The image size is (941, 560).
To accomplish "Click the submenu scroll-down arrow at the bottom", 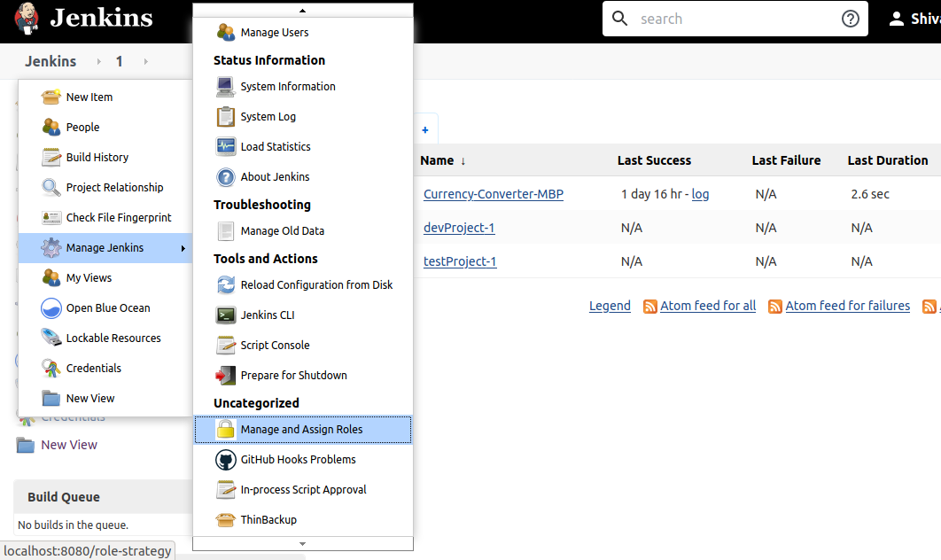I will click(302, 544).
